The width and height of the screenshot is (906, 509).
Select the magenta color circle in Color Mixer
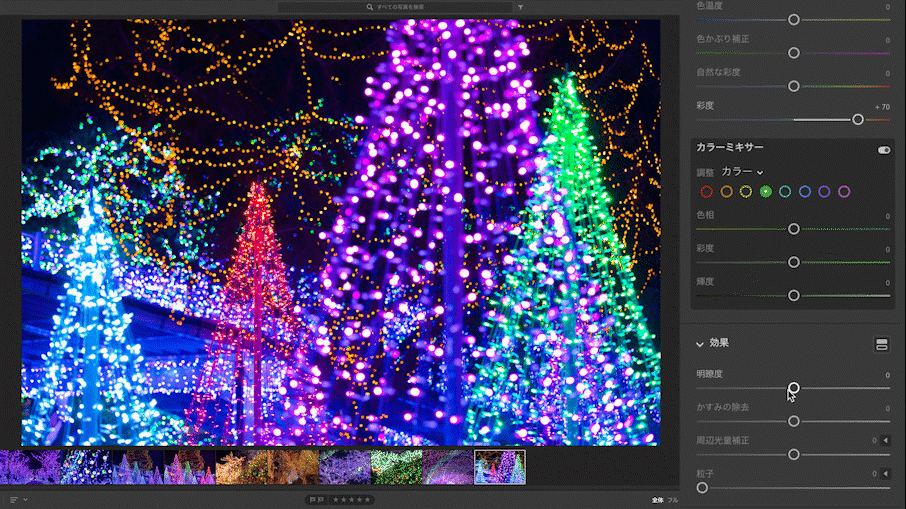click(x=844, y=192)
